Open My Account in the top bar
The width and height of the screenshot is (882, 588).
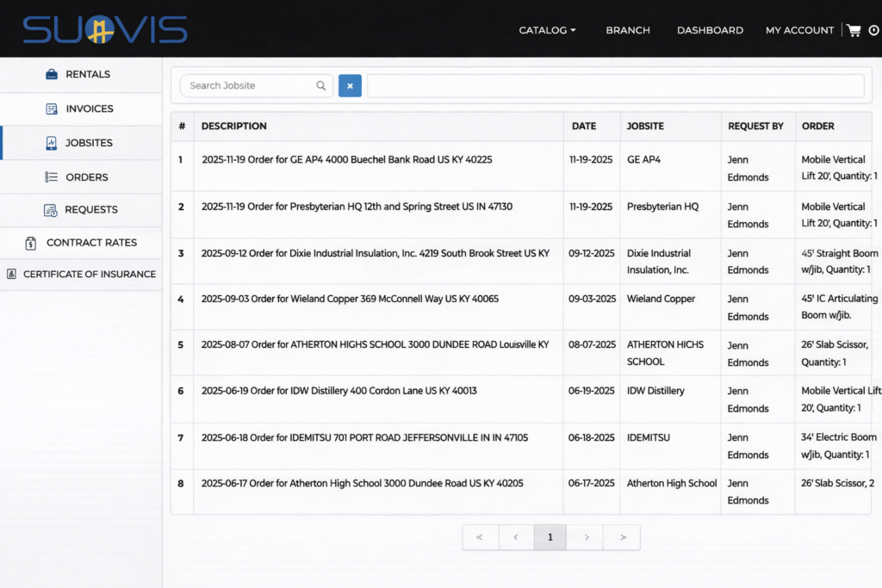799,30
